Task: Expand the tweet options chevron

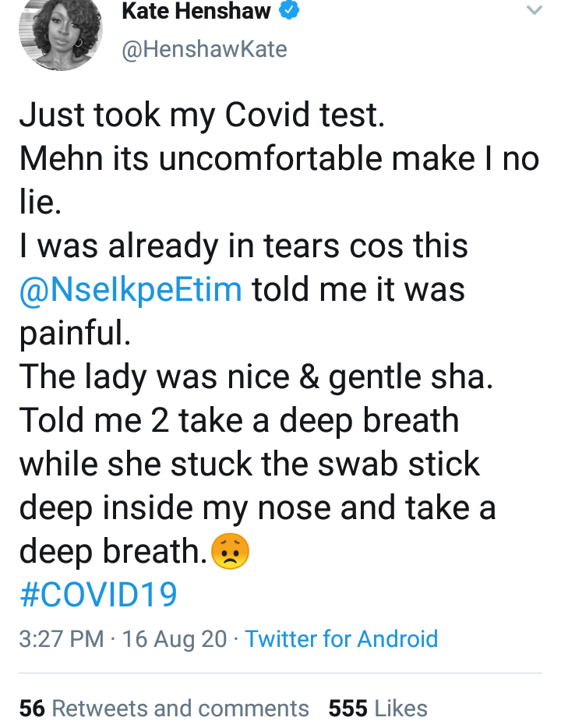Action: click(533, 11)
